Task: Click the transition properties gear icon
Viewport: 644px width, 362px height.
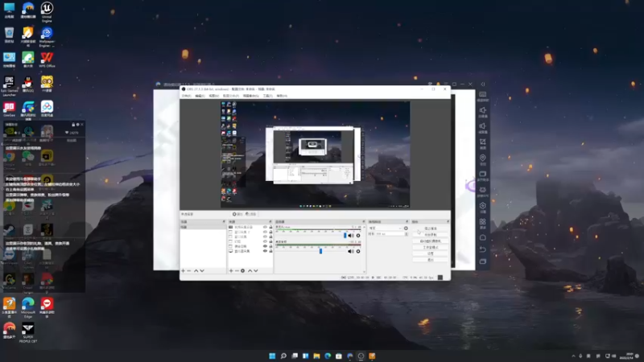Action: 406,228
